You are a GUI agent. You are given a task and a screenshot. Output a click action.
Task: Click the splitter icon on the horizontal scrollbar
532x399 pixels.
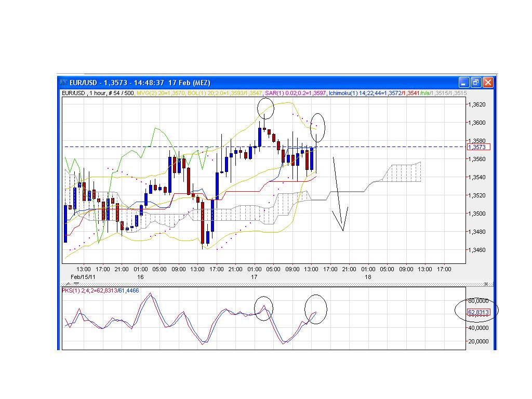pos(486,284)
